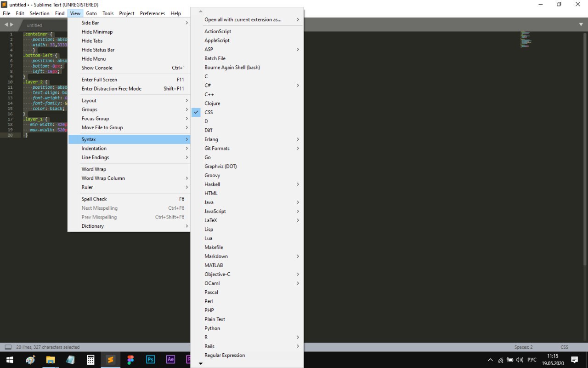Click Spaces: 2 in status bar
Image resolution: width=588 pixels, height=368 pixels.
pos(523,347)
